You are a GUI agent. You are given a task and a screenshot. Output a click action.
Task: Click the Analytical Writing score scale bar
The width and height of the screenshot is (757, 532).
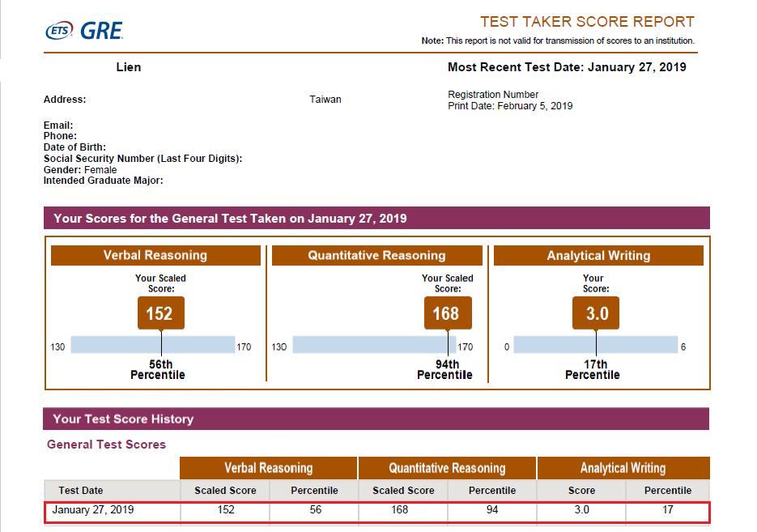[x=596, y=345]
